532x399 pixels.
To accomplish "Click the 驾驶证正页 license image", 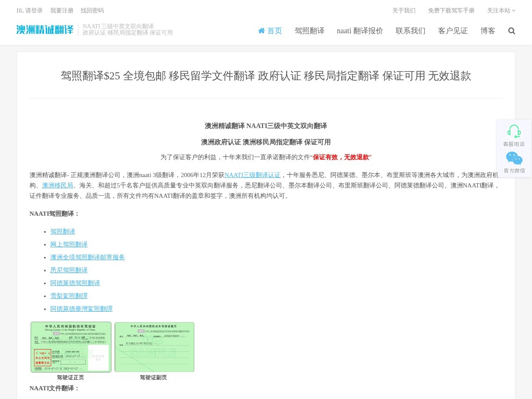I will click(71, 347).
